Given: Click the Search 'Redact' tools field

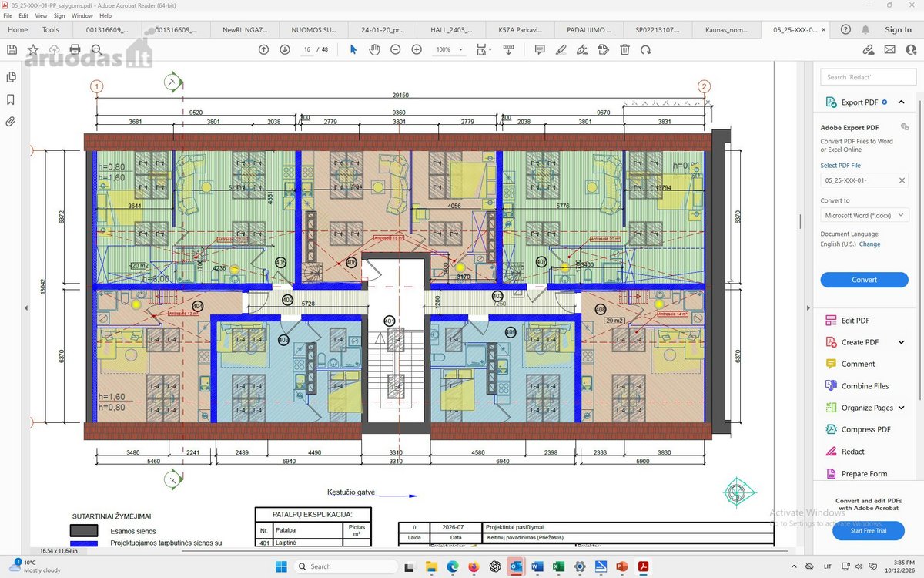Looking at the screenshot, I should (x=867, y=77).
